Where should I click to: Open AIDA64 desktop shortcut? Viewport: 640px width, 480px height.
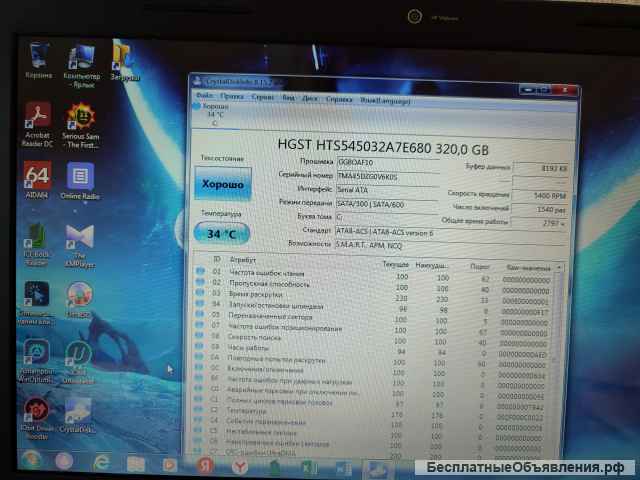click(37, 180)
